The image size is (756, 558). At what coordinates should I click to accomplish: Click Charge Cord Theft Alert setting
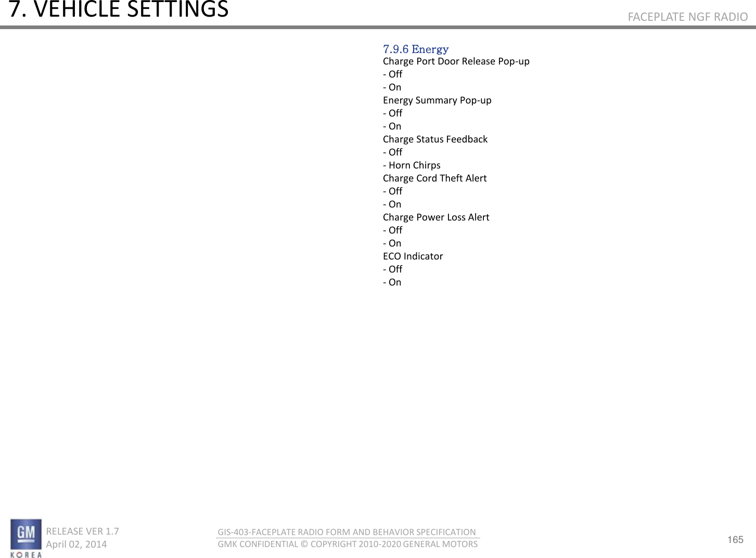[434, 178]
